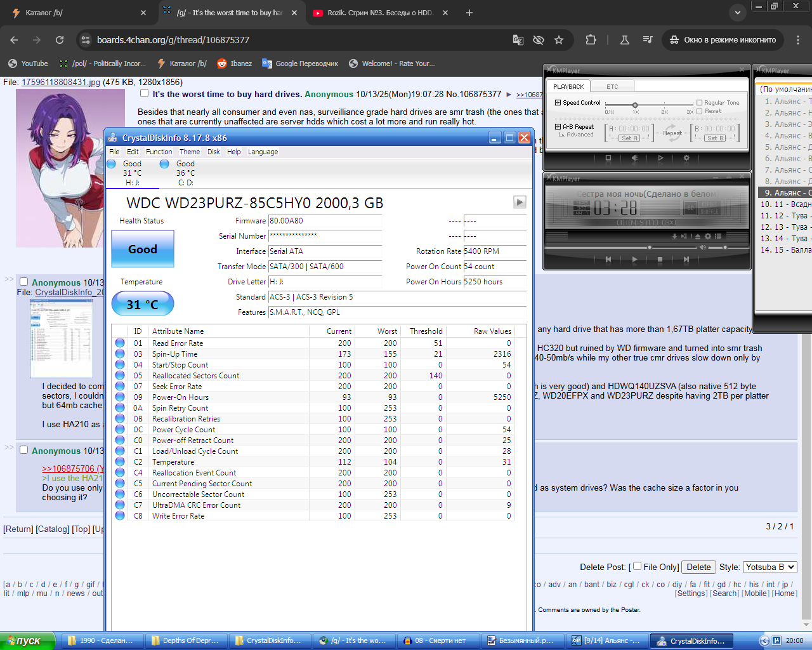Viewport: 812px width, 650px height.
Task: Check the File Only checkbox
Action: click(637, 566)
